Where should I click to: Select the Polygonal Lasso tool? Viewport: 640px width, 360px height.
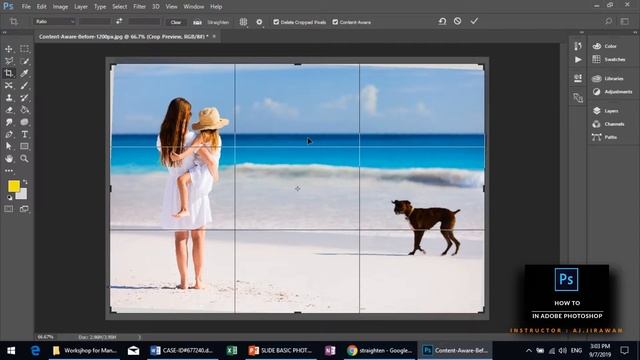[x=9, y=61]
